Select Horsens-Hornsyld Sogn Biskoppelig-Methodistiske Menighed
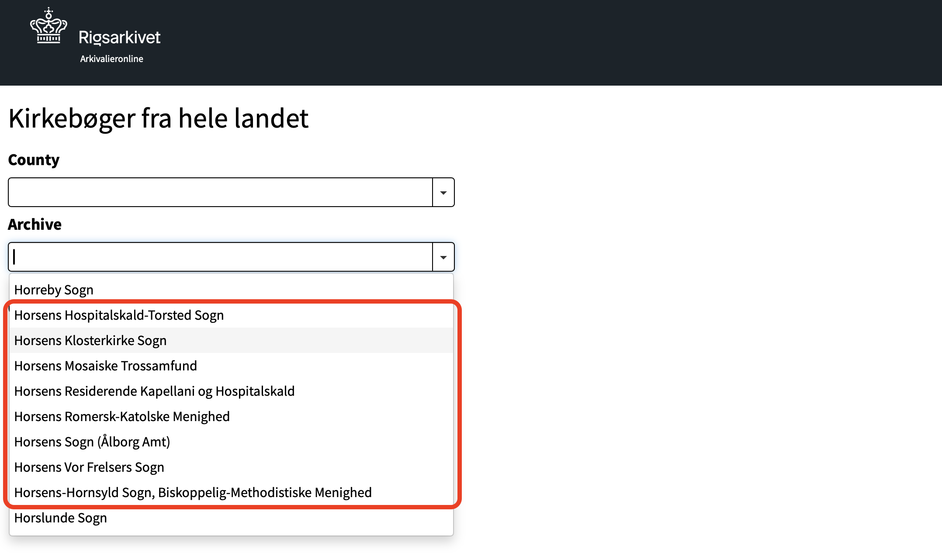Image resolution: width=942 pixels, height=560 pixels. (x=231, y=492)
